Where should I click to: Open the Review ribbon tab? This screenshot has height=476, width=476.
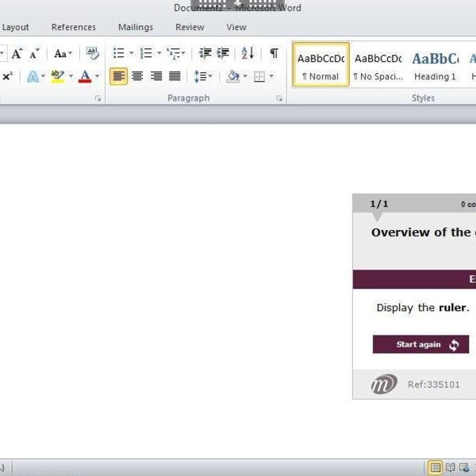tap(190, 27)
